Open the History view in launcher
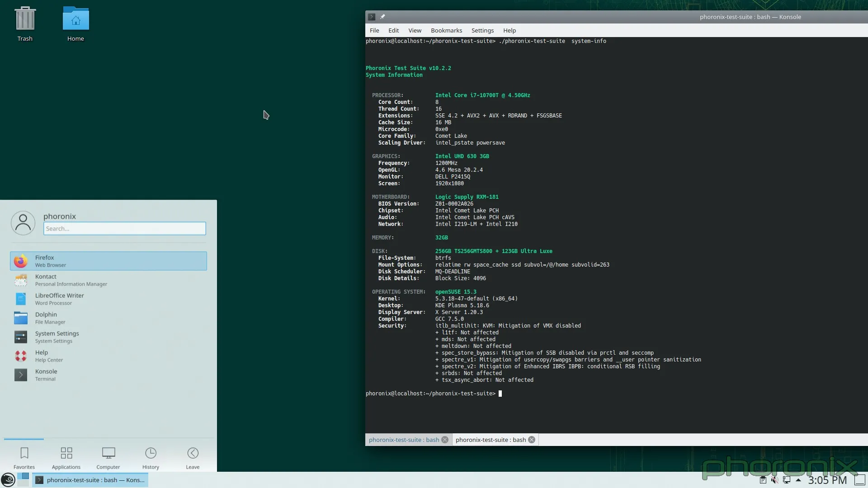This screenshot has height=488, width=868. pyautogui.click(x=151, y=457)
